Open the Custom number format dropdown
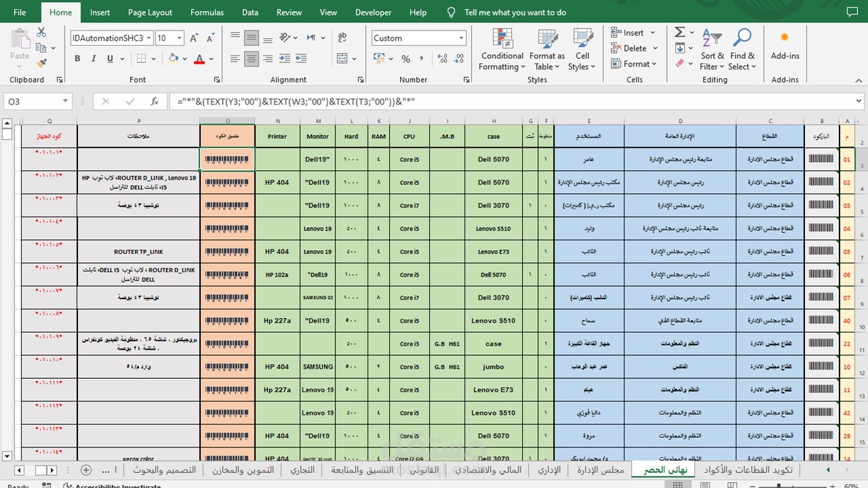The height and width of the screenshot is (488, 868). click(461, 38)
